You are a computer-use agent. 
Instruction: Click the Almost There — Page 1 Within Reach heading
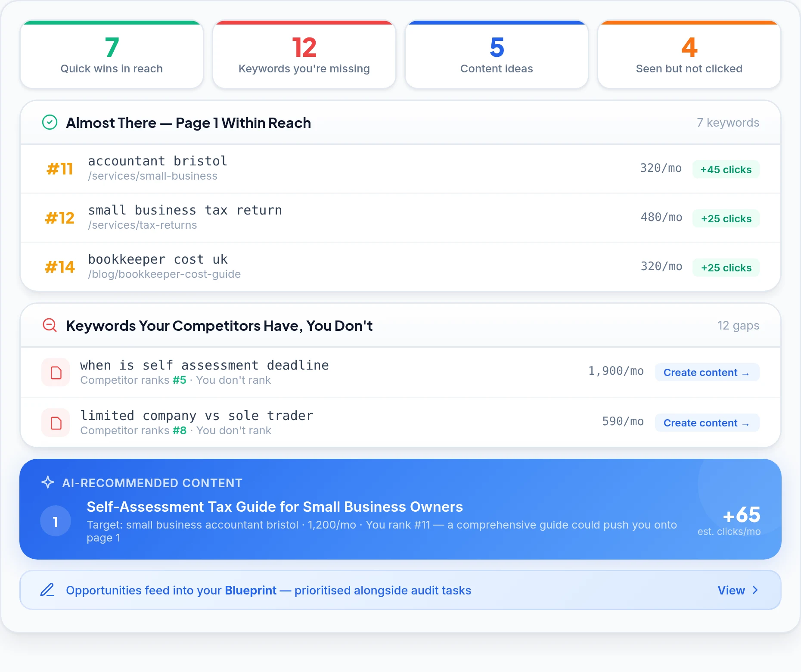[x=189, y=123]
